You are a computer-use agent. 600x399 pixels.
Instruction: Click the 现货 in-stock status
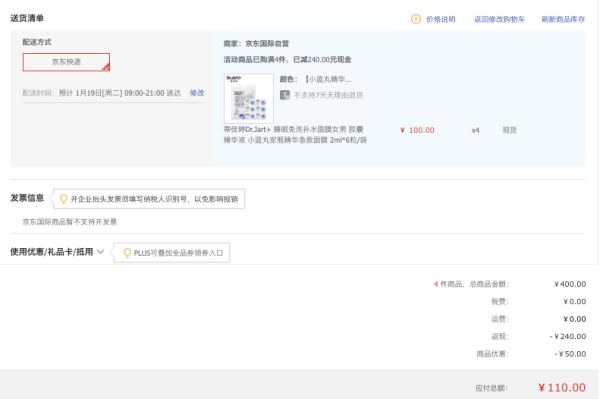[x=509, y=130]
